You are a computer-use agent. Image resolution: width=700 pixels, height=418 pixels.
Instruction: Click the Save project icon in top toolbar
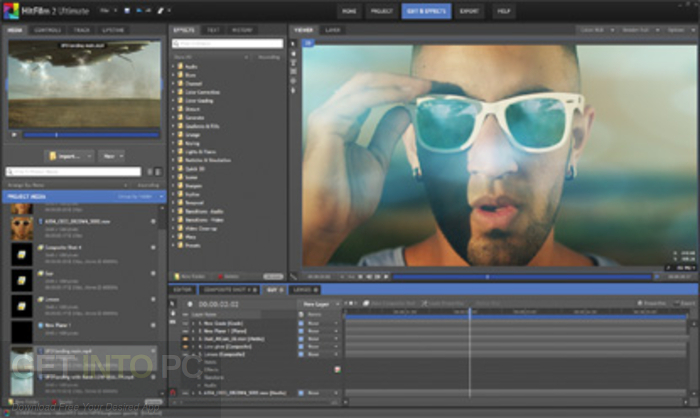[127, 10]
